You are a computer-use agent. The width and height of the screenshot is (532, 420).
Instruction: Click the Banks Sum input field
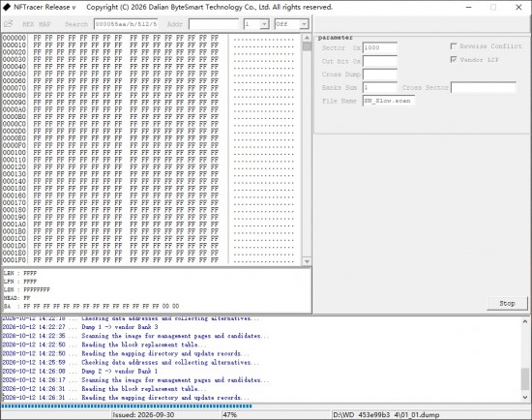(x=380, y=88)
